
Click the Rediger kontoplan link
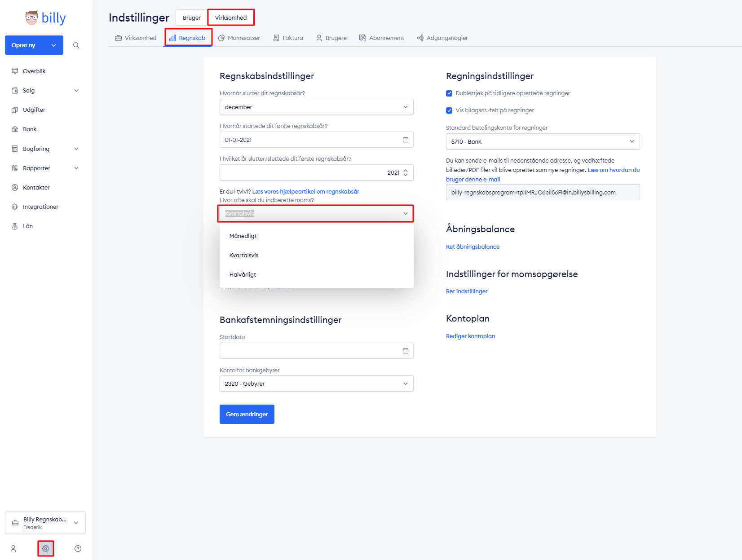click(470, 336)
